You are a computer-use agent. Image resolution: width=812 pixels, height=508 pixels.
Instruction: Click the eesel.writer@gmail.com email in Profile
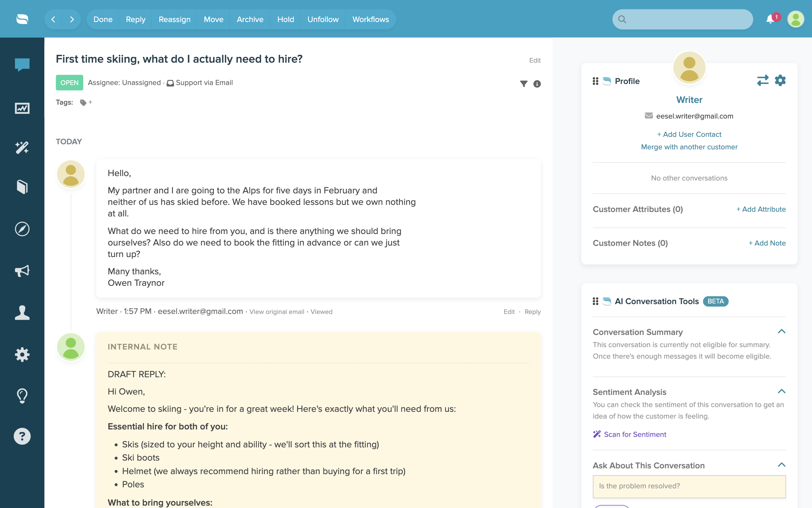pyautogui.click(x=695, y=116)
